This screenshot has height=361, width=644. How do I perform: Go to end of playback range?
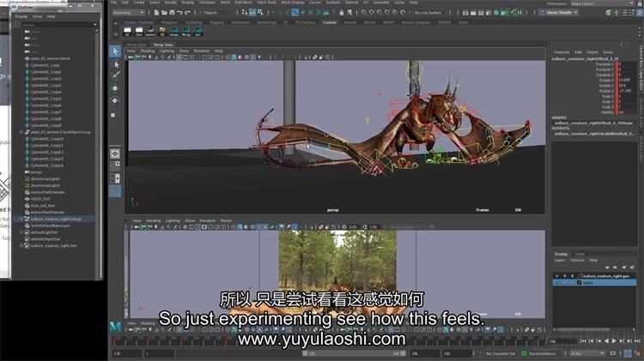pos(637,341)
